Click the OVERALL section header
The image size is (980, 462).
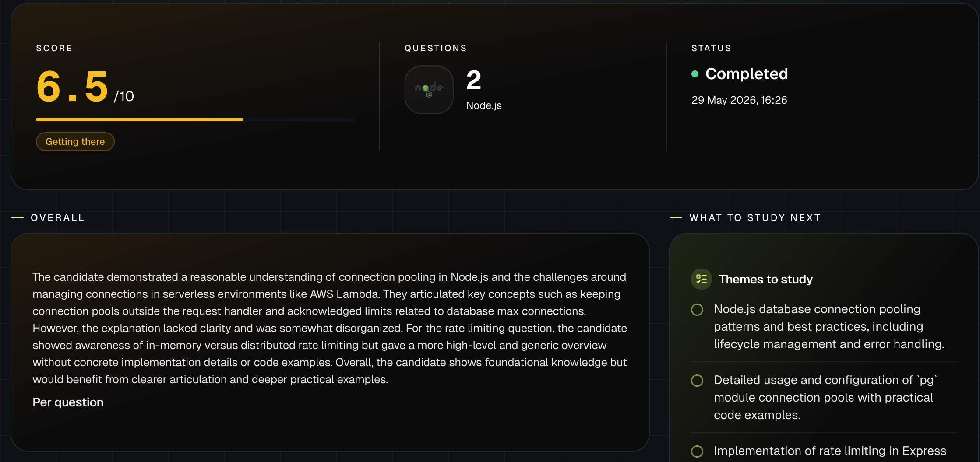tap(57, 217)
